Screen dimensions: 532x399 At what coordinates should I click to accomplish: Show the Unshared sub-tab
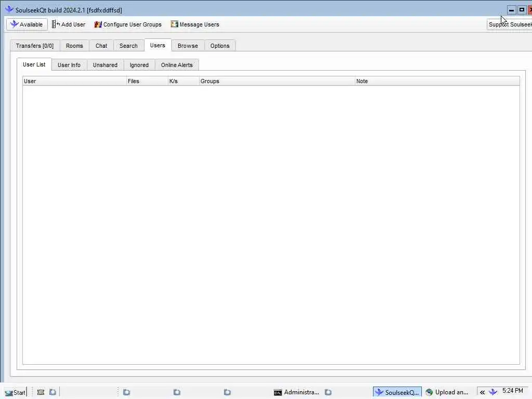(x=105, y=65)
